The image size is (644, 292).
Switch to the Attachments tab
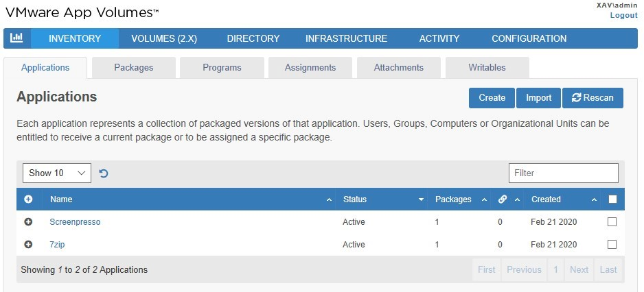coord(398,68)
